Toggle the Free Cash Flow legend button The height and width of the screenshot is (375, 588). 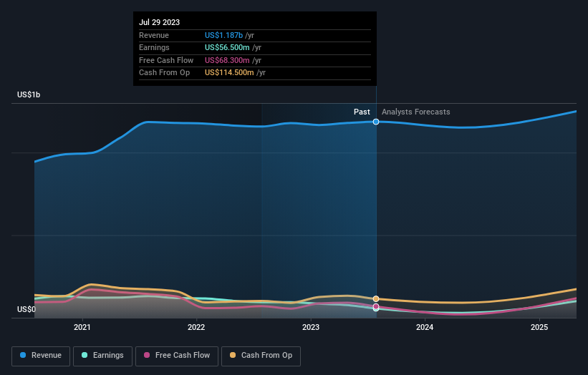(x=177, y=356)
